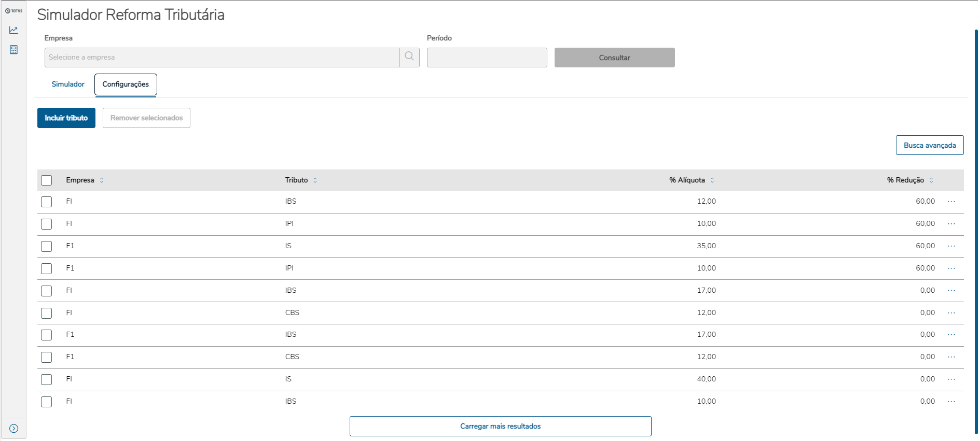The width and height of the screenshot is (980, 441).
Task: Open more actions for first IBS row
Action: [x=951, y=202]
